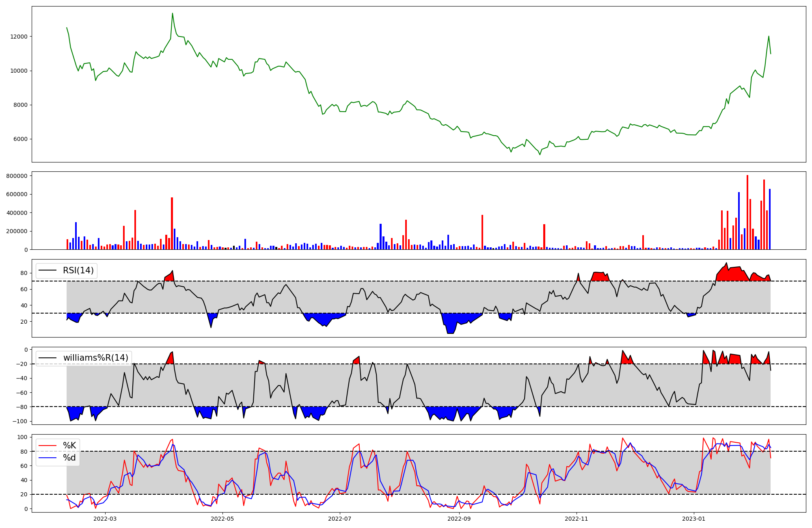Click the price peak near April 2022

point(172,14)
